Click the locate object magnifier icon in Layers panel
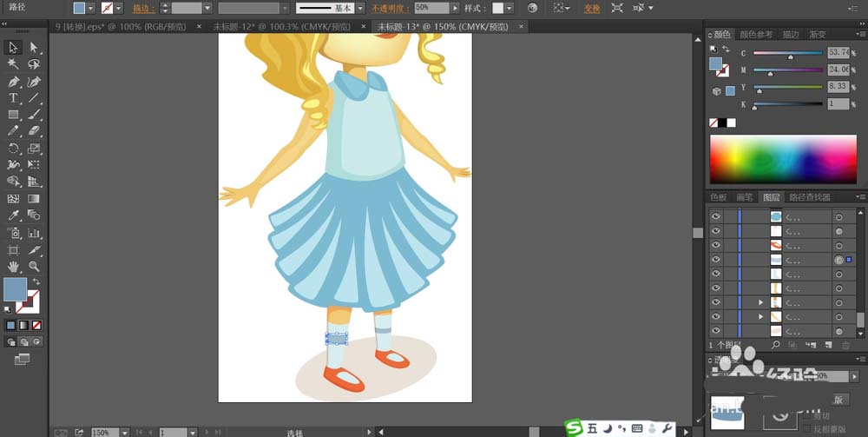The width and height of the screenshot is (868, 437). tap(775, 345)
